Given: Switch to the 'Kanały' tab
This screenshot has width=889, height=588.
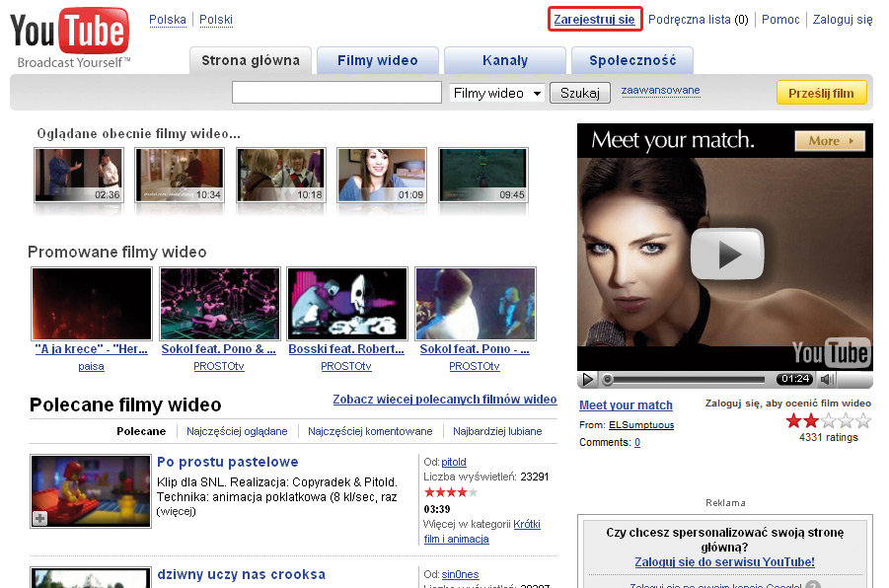Looking at the screenshot, I should pos(504,61).
